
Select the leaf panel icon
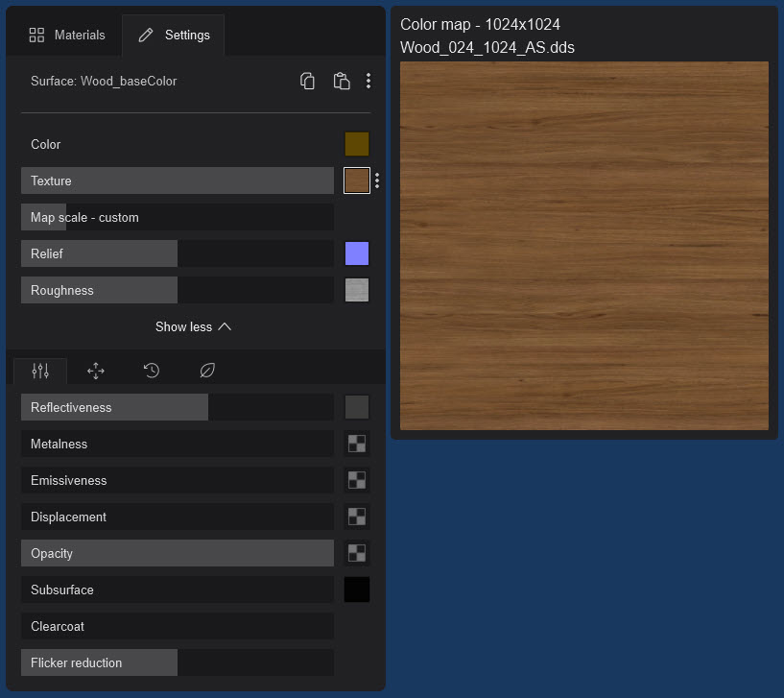click(206, 370)
